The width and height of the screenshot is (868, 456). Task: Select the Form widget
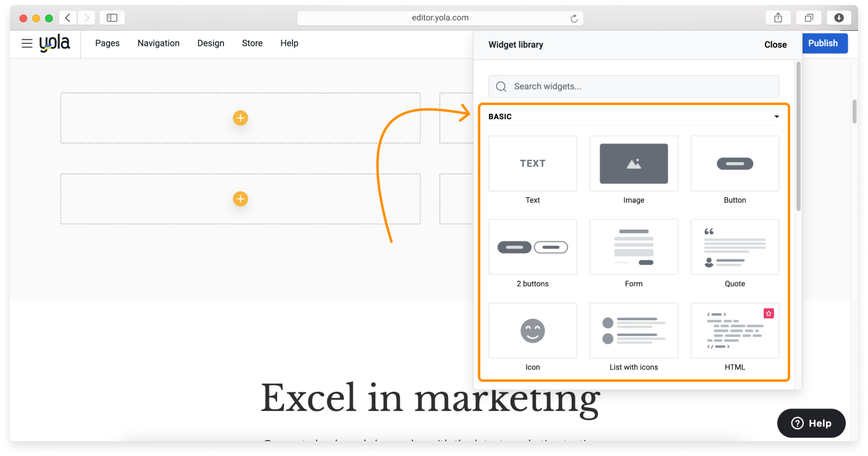(633, 247)
